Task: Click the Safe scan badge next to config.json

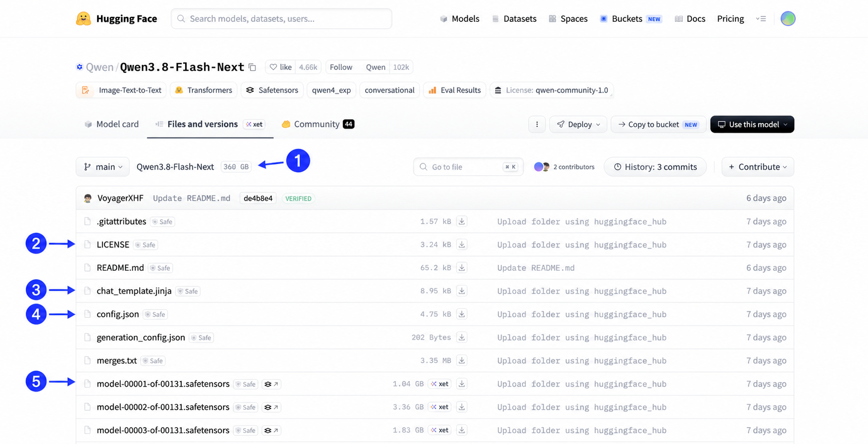Action: pyautogui.click(x=155, y=314)
